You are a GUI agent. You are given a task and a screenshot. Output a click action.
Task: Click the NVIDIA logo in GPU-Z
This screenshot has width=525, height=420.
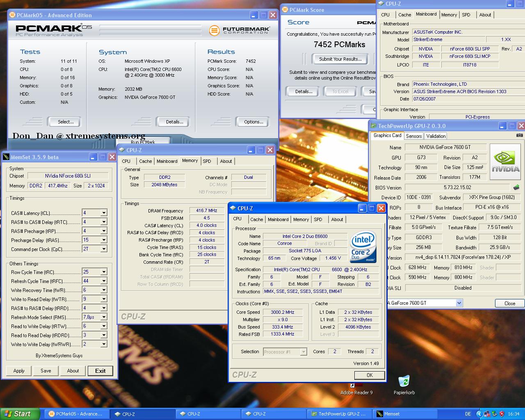tap(505, 162)
